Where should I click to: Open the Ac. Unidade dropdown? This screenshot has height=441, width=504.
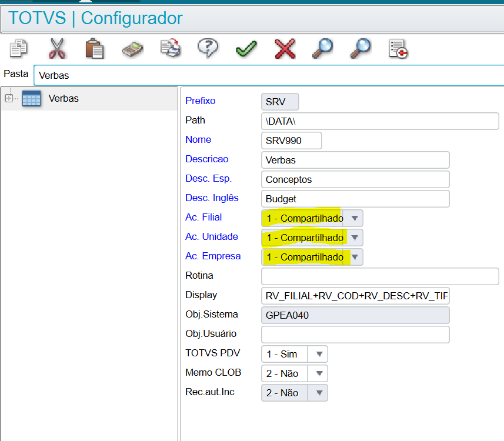coord(355,238)
